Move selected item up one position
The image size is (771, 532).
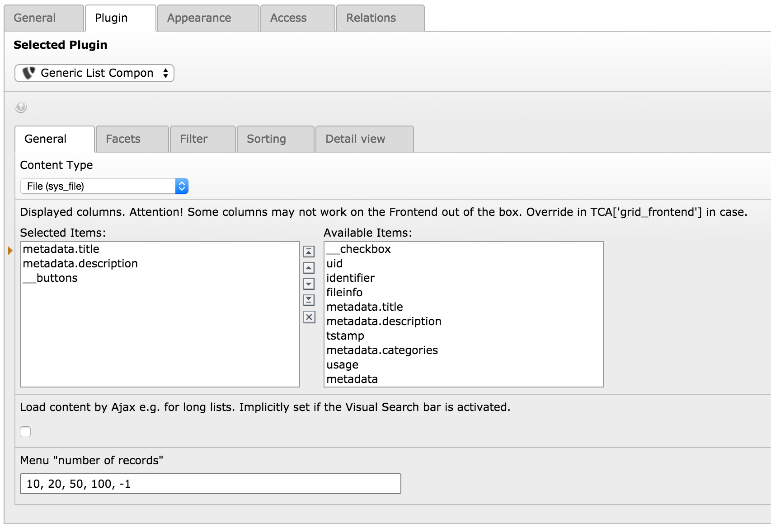point(309,268)
